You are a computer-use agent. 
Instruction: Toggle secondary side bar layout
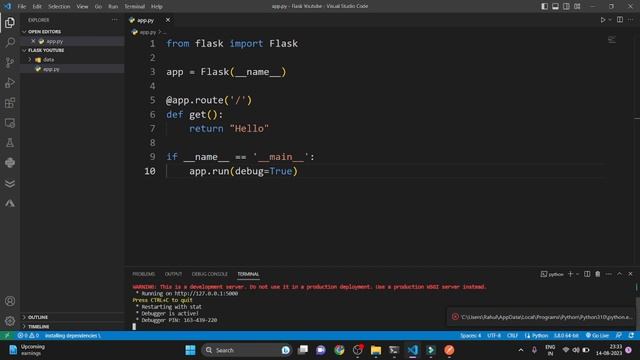[x=566, y=6]
